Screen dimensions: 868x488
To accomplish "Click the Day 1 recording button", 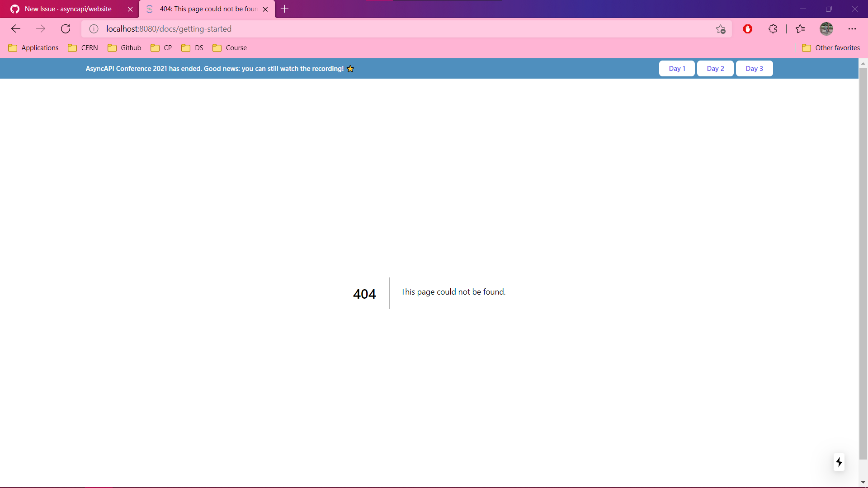I will tap(677, 69).
